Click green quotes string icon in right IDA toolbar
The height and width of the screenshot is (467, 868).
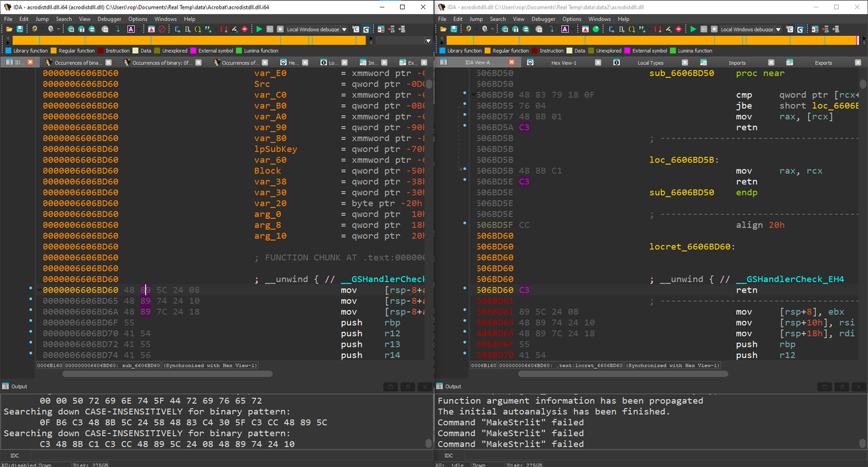tap(643, 29)
